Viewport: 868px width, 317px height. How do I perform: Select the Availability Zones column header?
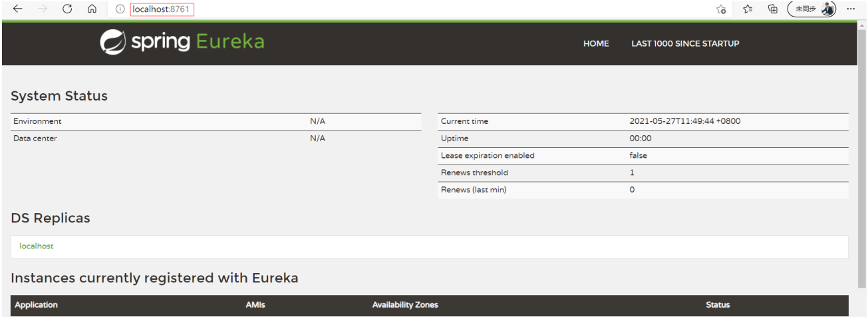pos(405,305)
